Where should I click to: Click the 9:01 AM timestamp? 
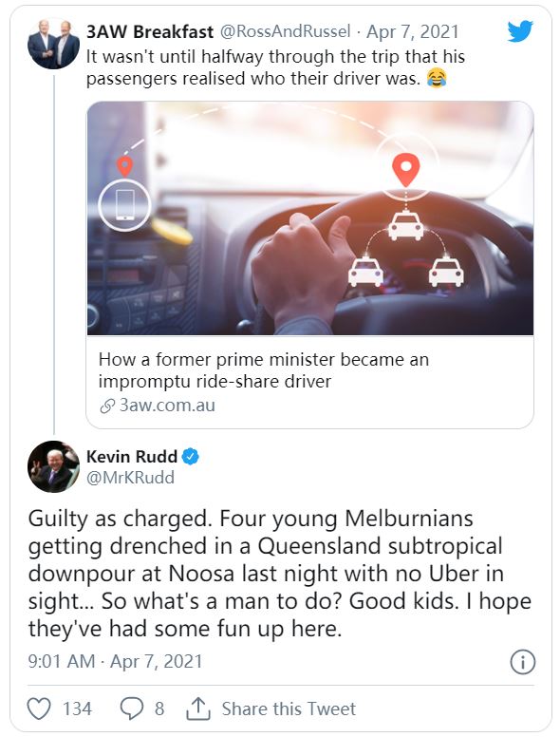[62, 661]
